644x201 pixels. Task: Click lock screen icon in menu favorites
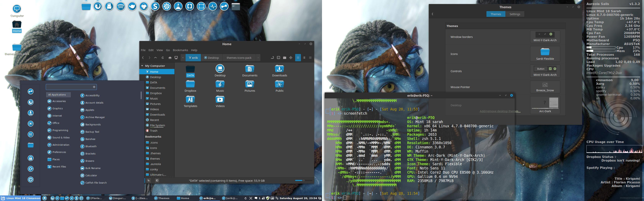pos(30,158)
